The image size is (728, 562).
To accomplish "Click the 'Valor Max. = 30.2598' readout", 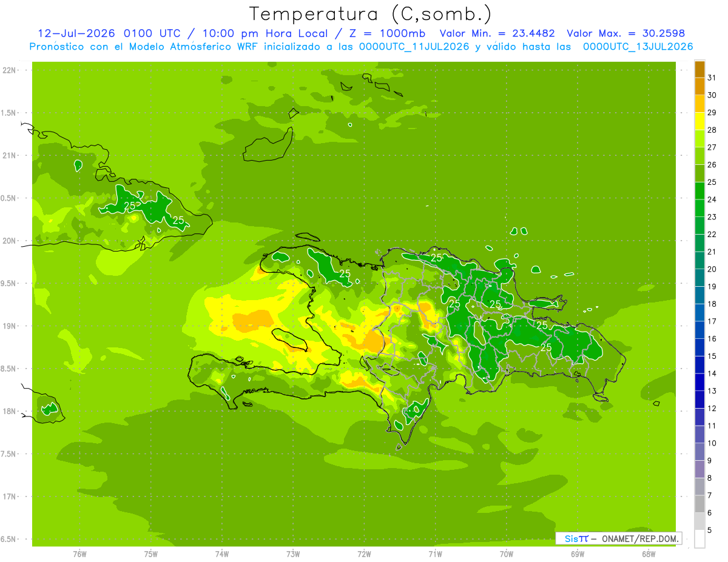I will click(626, 33).
